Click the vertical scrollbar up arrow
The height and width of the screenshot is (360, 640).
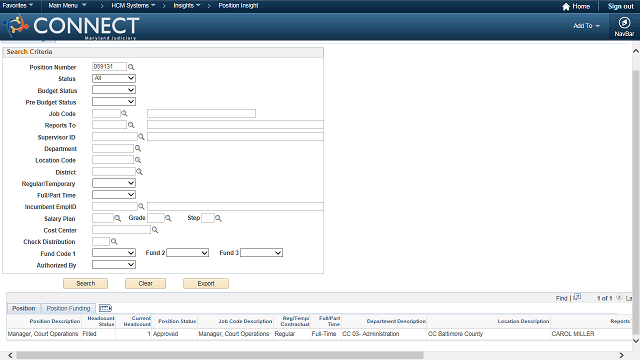636,51
